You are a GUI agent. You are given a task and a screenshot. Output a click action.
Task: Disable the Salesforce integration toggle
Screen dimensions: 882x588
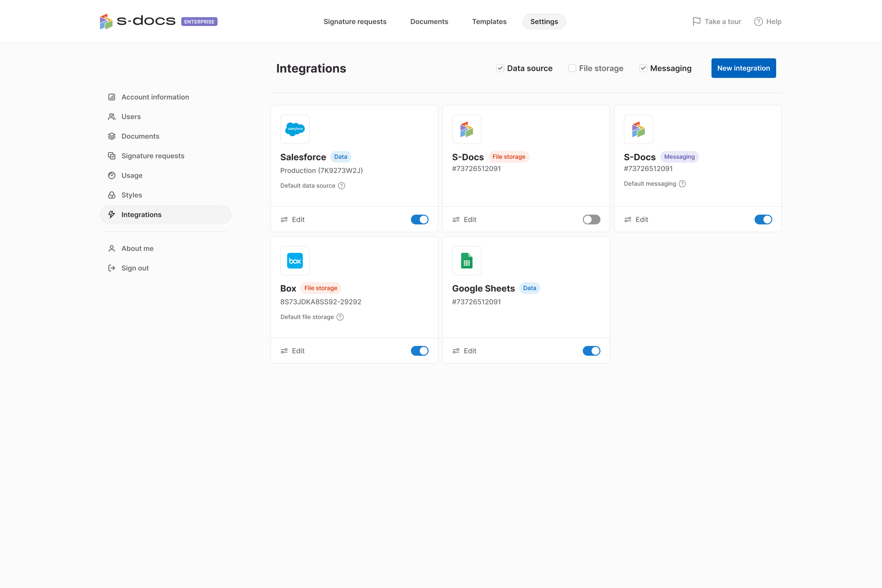point(419,220)
